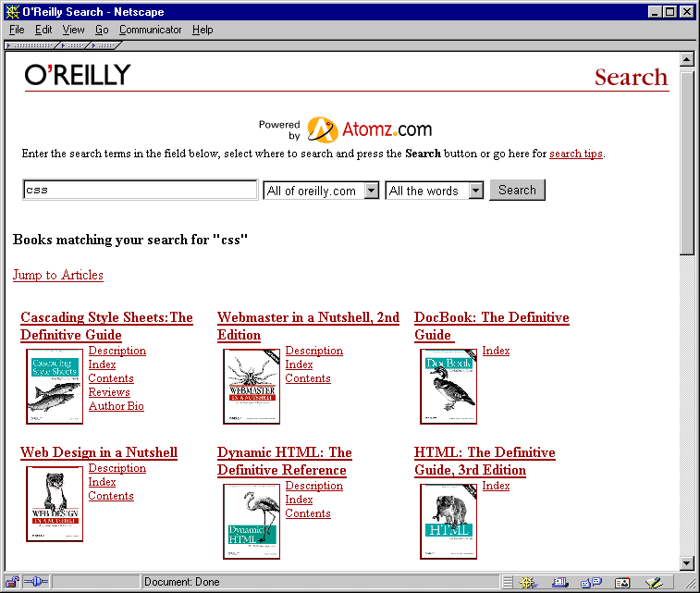Screen dimensions: 700x593
Task: Click the Dynamic HTML book cover
Action: [x=252, y=522]
